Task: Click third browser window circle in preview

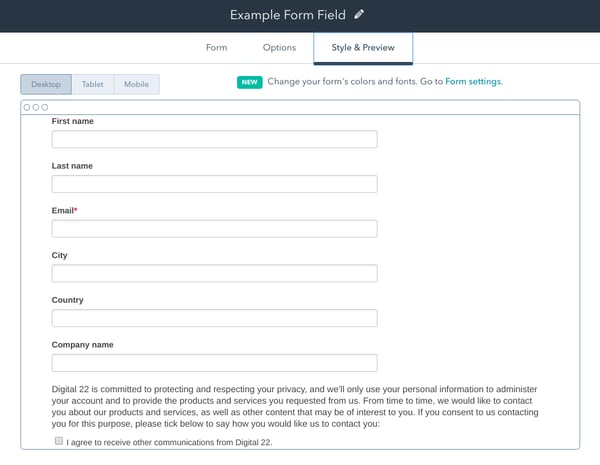Action: 44,107
